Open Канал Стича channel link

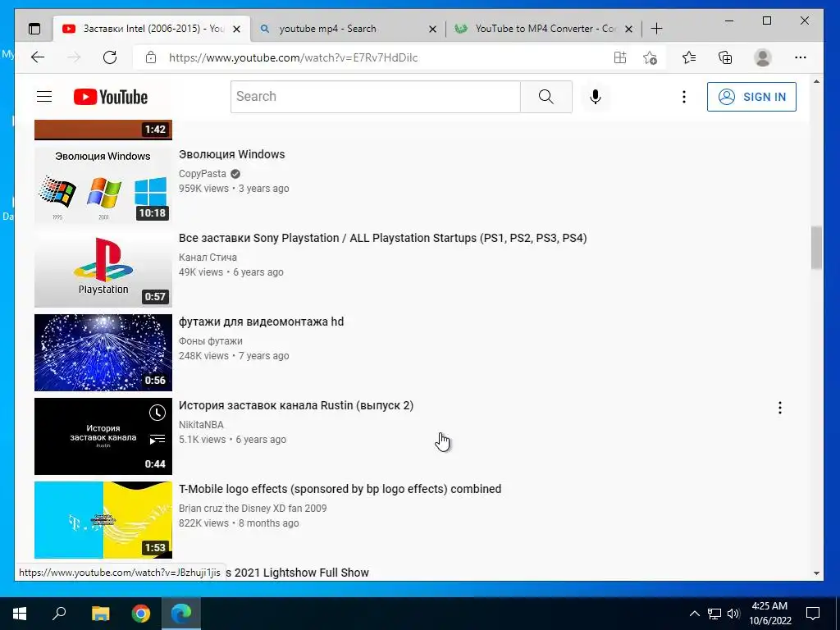pos(208,257)
